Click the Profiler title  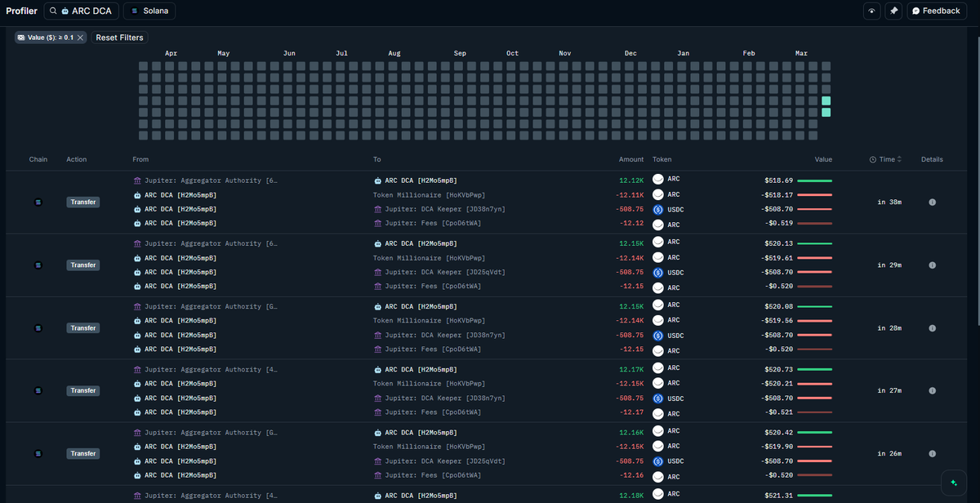[x=21, y=11]
